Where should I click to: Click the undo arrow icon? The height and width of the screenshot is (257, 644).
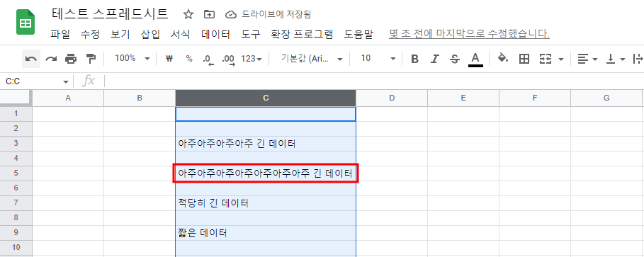coord(30,59)
